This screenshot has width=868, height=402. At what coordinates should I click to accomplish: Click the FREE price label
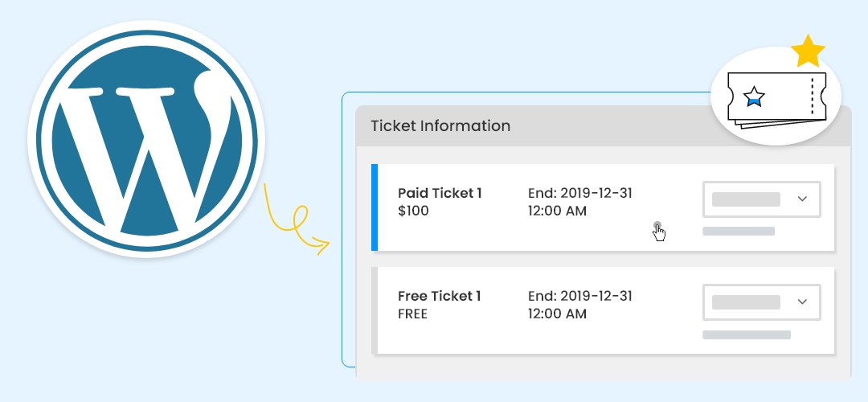(412, 314)
